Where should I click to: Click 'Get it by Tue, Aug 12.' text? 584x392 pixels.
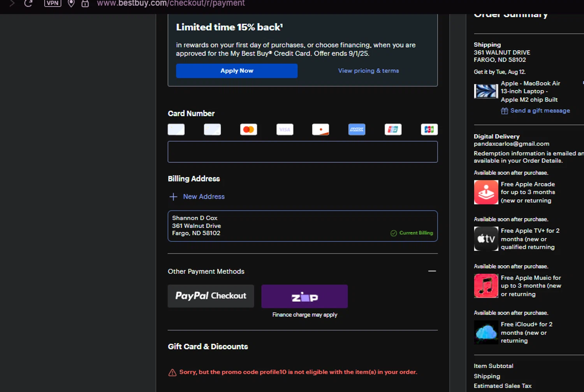[x=500, y=72]
